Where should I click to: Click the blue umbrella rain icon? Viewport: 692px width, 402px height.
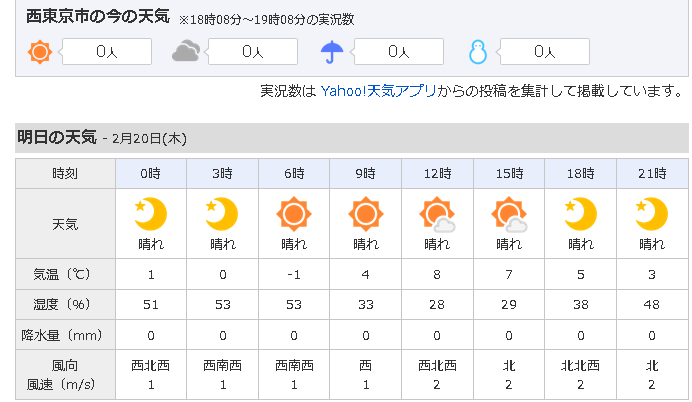pos(332,52)
